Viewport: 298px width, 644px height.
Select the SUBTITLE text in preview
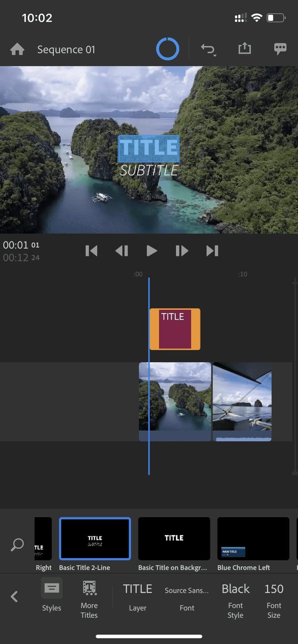pos(149,170)
